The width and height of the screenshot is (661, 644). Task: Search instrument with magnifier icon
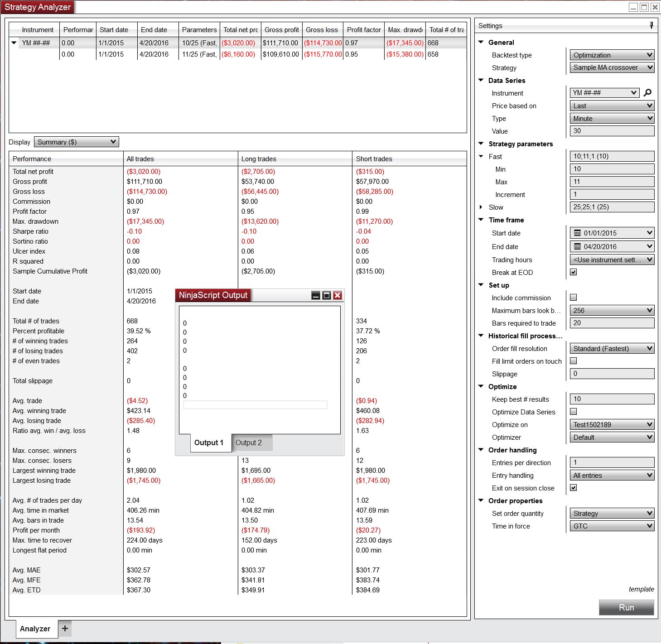pyautogui.click(x=648, y=93)
